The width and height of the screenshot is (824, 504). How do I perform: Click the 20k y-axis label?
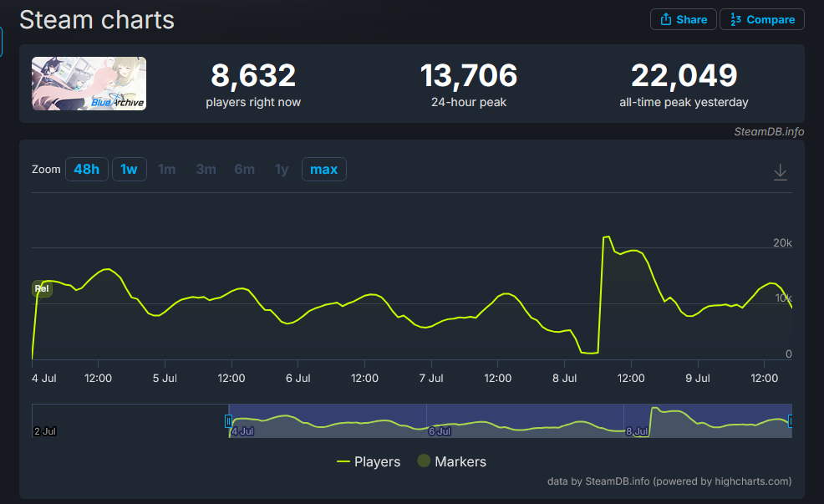click(x=782, y=242)
